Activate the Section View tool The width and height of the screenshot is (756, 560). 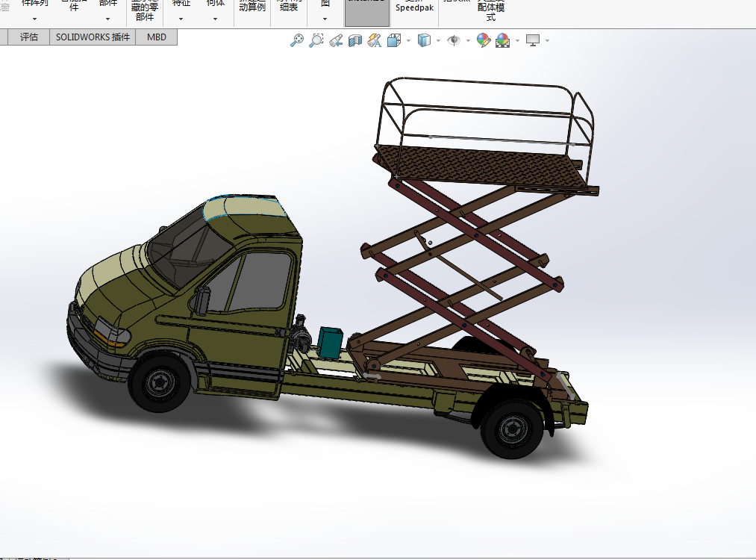pos(355,41)
